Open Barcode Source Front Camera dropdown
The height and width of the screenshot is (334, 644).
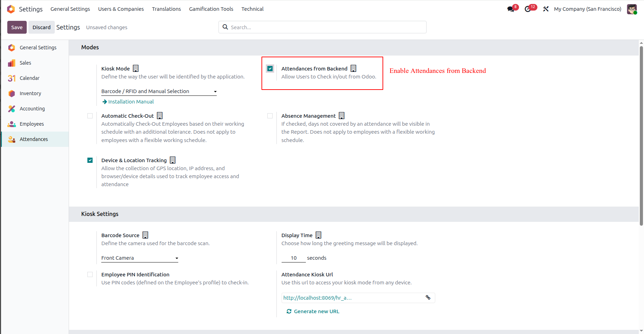[x=140, y=258]
